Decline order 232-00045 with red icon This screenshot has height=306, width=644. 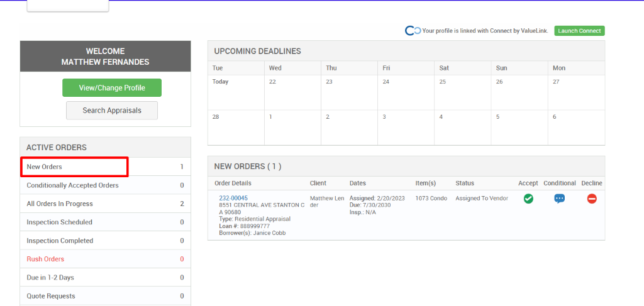[x=592, y=199]
